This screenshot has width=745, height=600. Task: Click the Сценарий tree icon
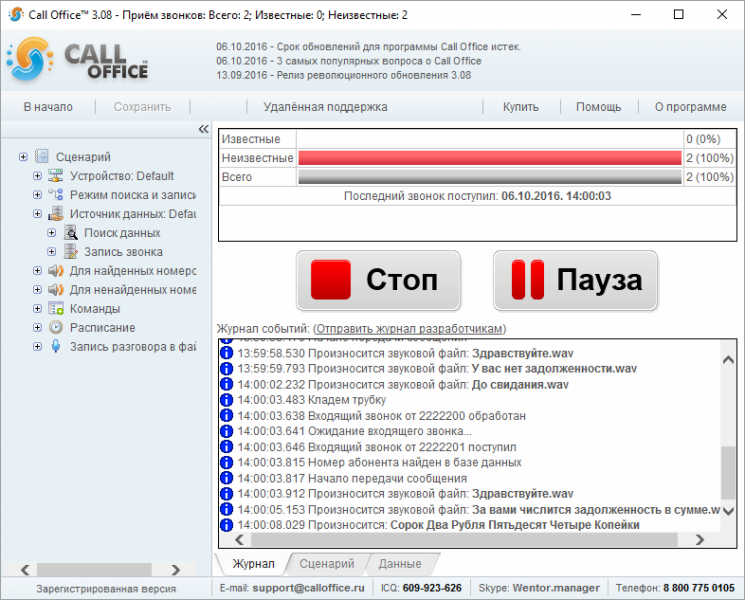tap(42, 156)
